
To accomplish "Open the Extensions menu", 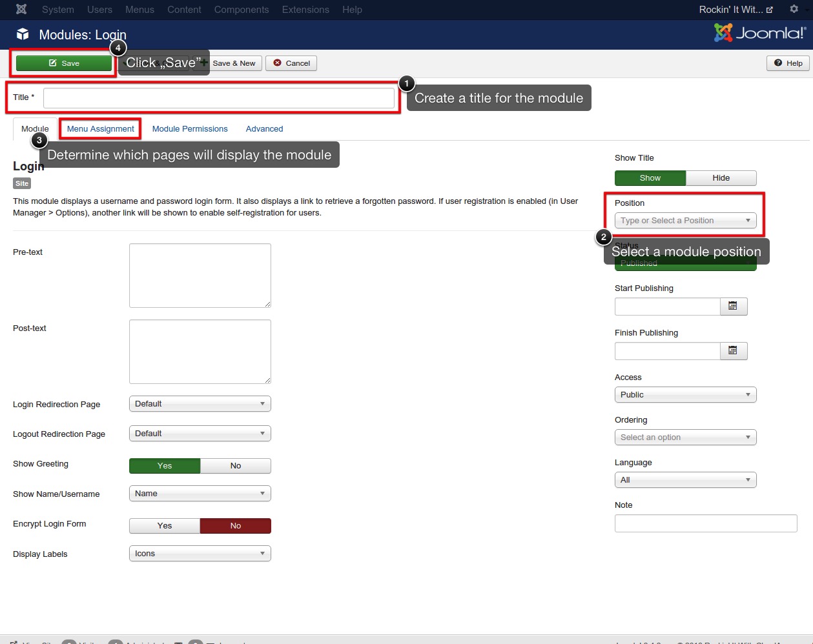I will [305, 10].
